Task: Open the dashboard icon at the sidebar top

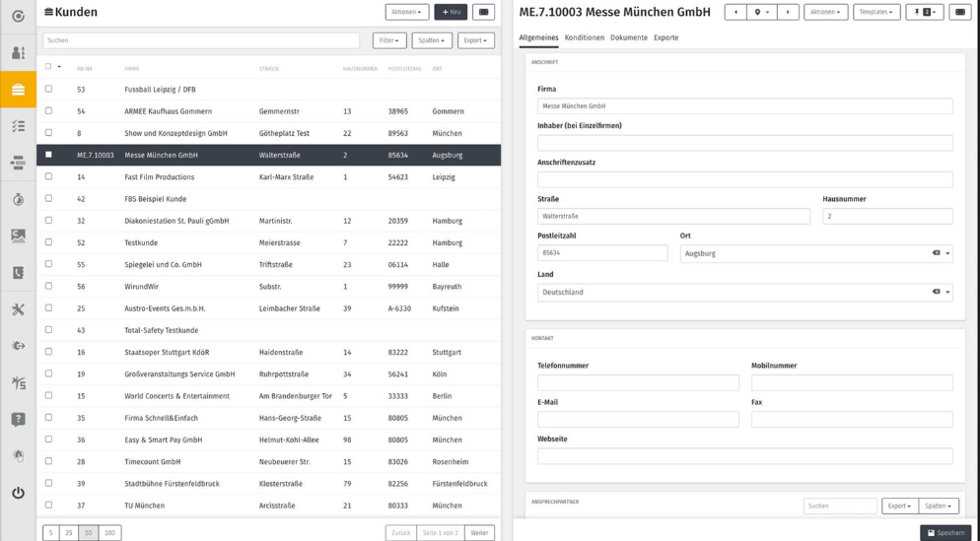Action: (x=18, y=16)
